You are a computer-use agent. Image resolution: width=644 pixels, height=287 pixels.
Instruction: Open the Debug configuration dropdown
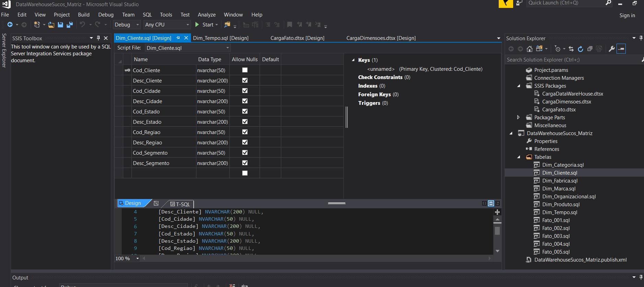pyautogui.click(x=127, y=25)
